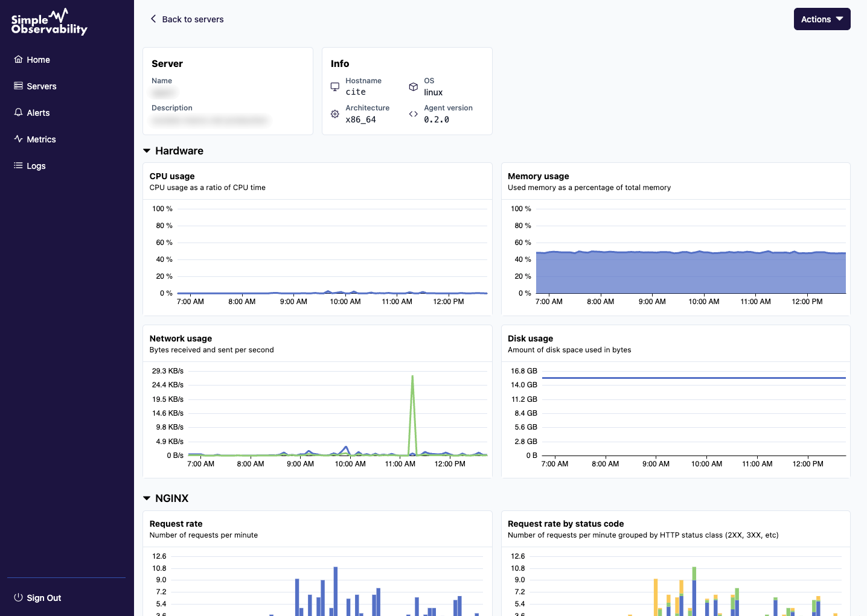The height and width of the screenshot is (616, 867).
Task: Click the Info card heading
Action: (340, 64)
